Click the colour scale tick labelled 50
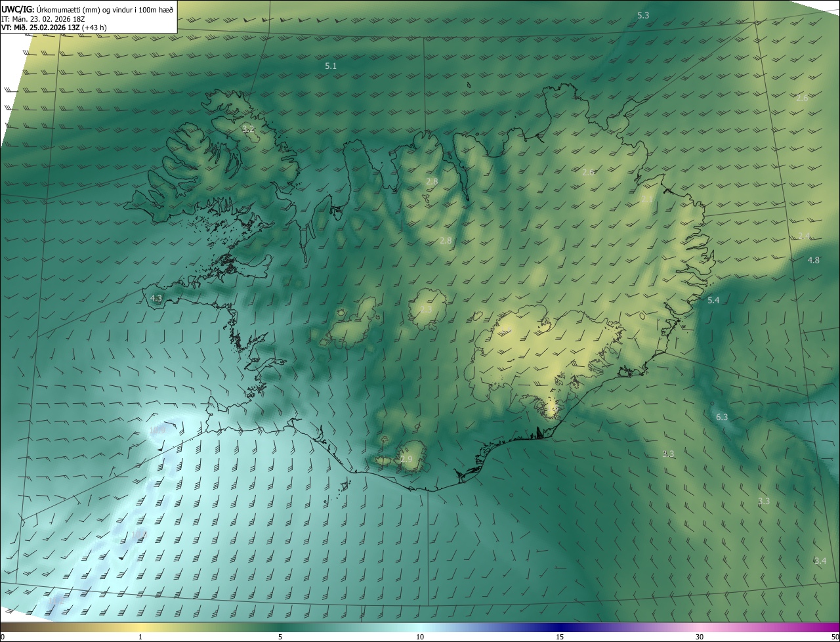Screen dimensions: 840x642 (x=835, y=637)
